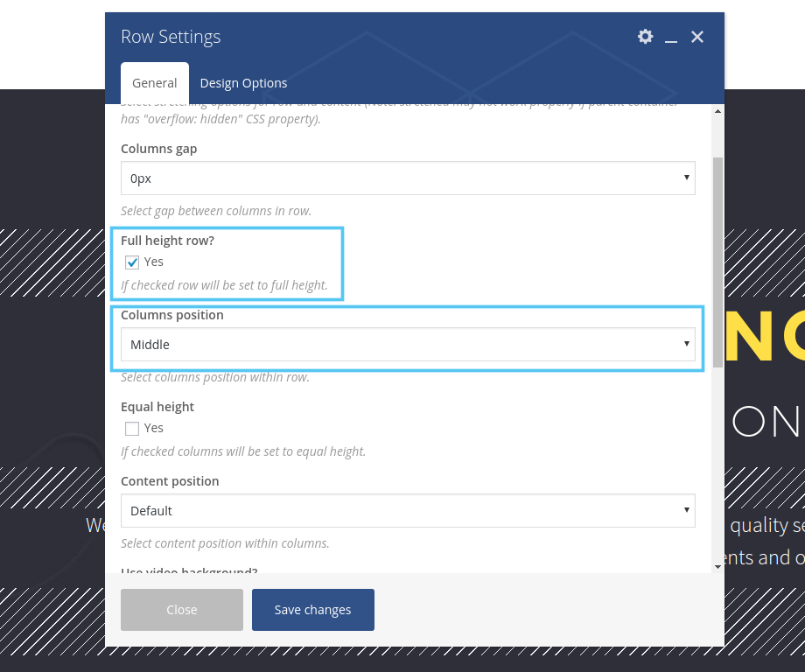
Task: Click the scrollbar up arrow in settings panel
Action: pyautogui.click(x=717, y=112)
